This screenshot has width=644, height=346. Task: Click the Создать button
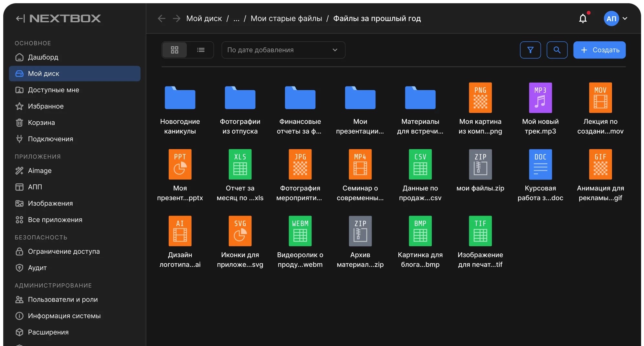point(599,50)
